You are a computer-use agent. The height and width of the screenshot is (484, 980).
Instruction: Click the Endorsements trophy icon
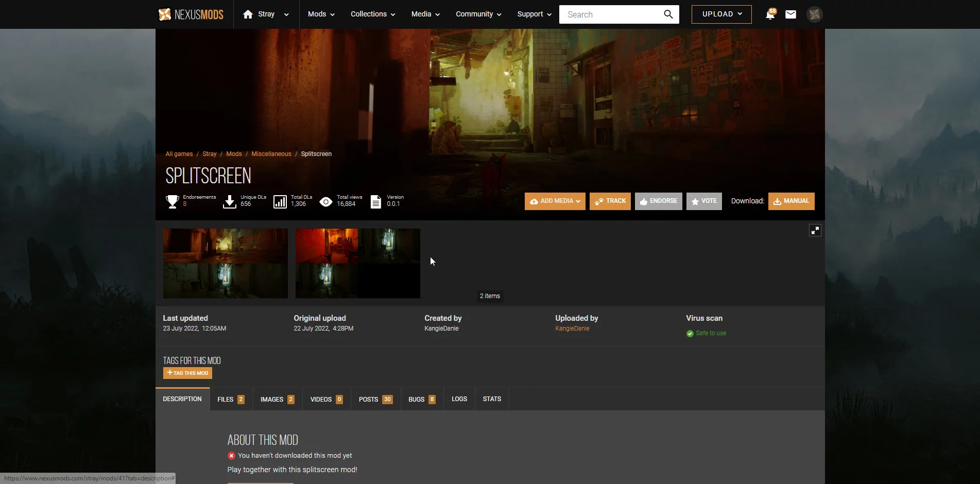[172, 201]
